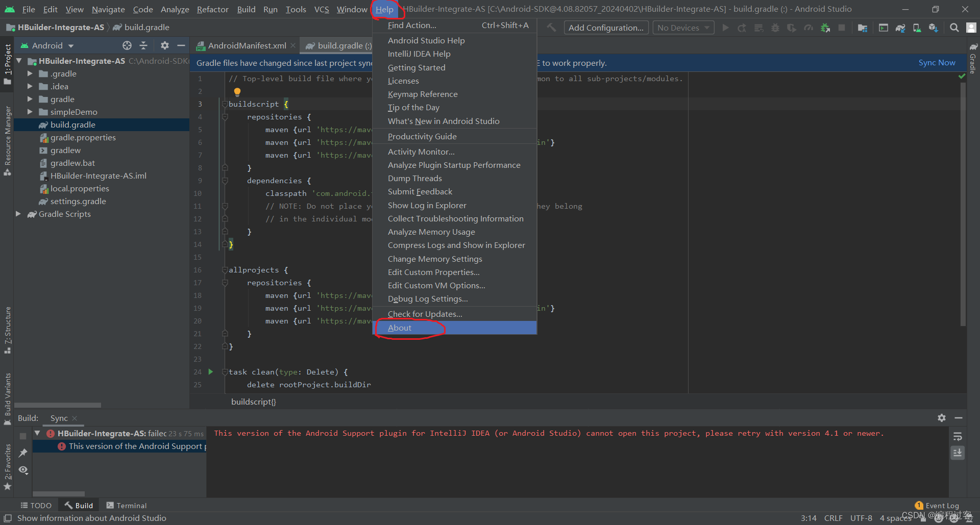This screenshot has width=980, height=525.
Task: Open the File menu
Action: [x=29, y=9]
